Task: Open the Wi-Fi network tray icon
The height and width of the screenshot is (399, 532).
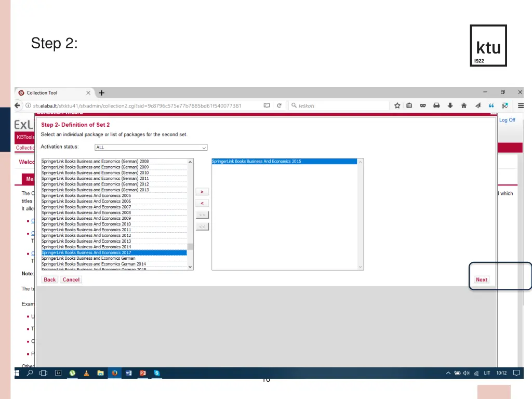Action: [x=476, y=373]
